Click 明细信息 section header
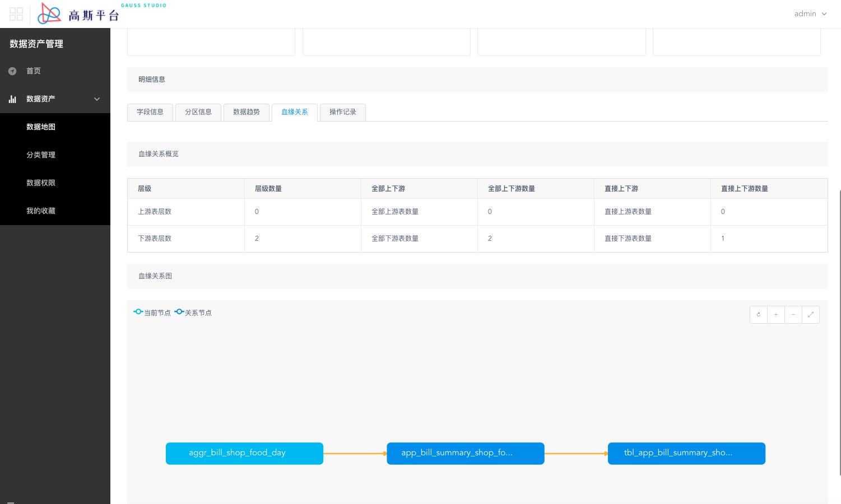This screenshot has width=841, height=504. (477, 80)
